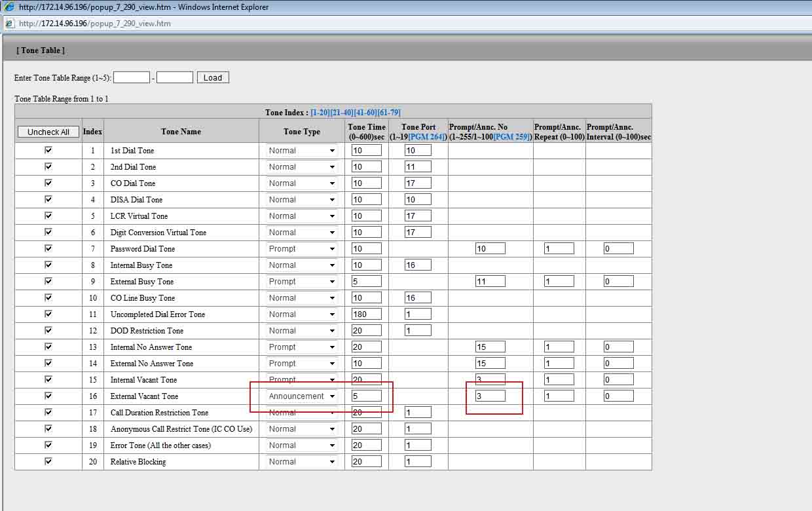Expand Tone Type dropdown for 1st Dial Tone
The height and width of the screenshot is (511, 812).
(302, 151)
